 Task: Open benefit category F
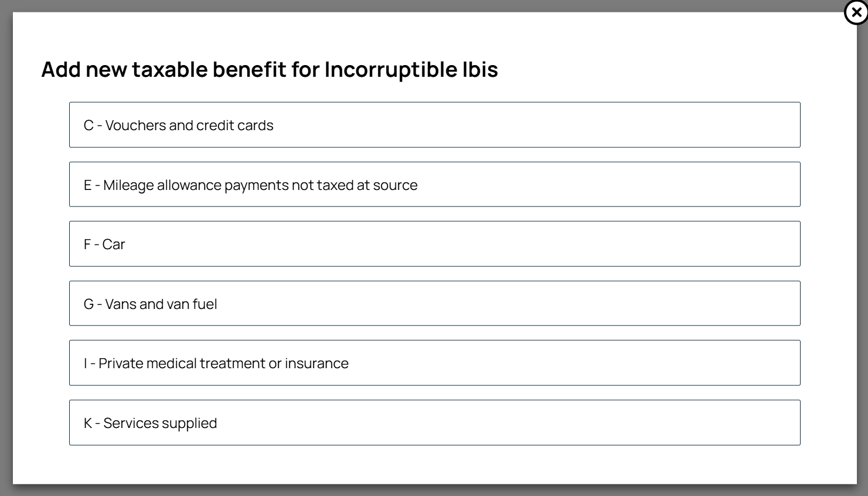434,244
